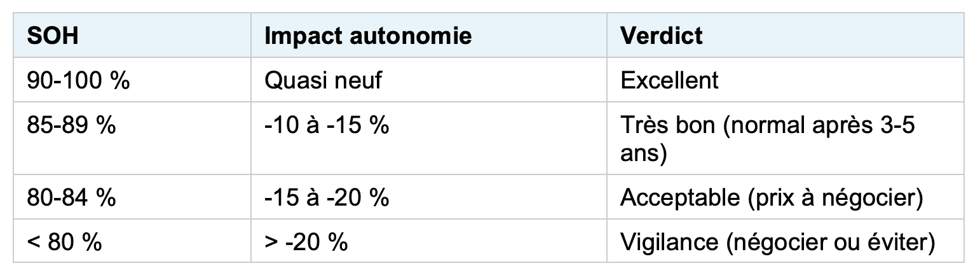Click the SOH column header
The image size is (980, 275).
[53, 36]
